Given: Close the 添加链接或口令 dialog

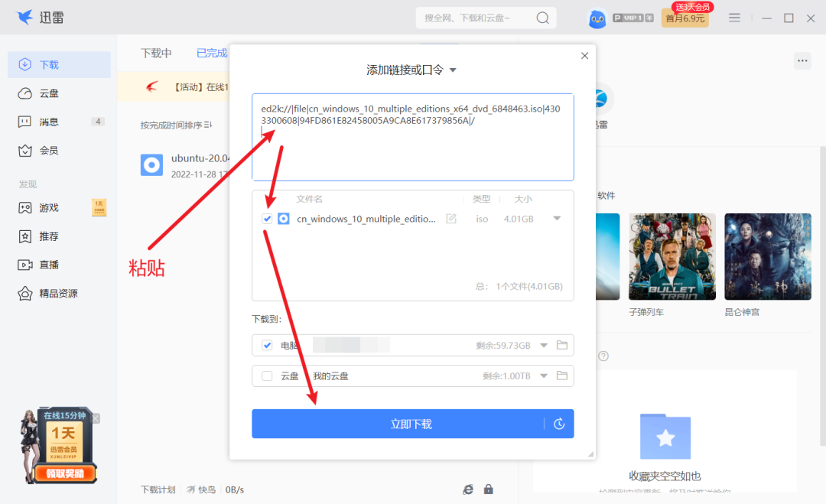Looking at the screenshot, I should pyautogui.click(x=585, y=56).
